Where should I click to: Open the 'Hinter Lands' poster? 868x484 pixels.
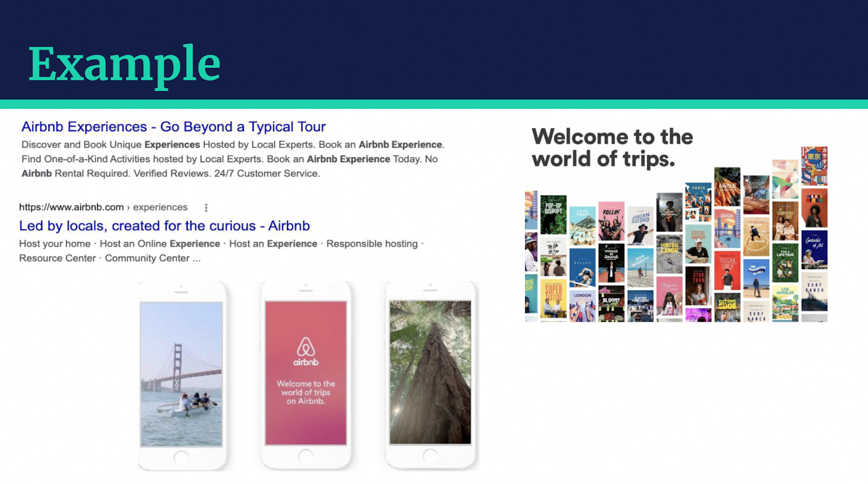(669, 254)
